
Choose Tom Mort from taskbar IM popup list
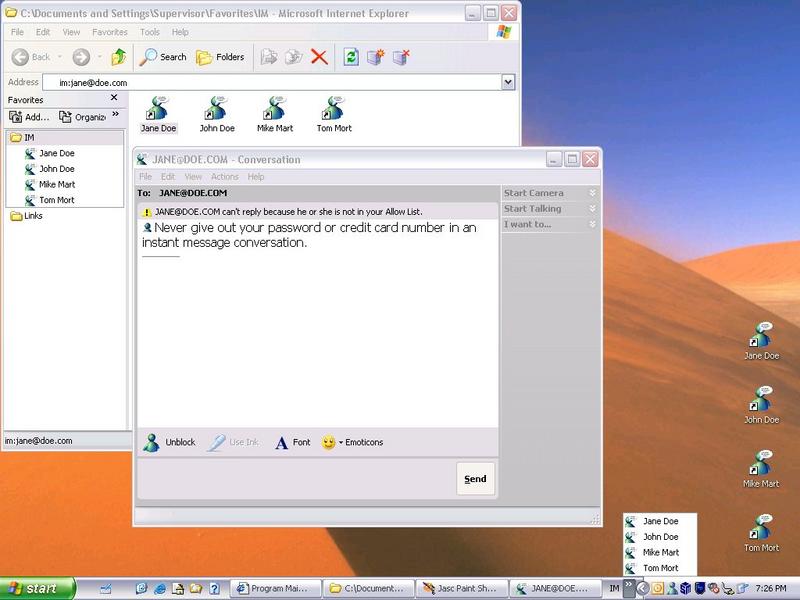[660, 568]
